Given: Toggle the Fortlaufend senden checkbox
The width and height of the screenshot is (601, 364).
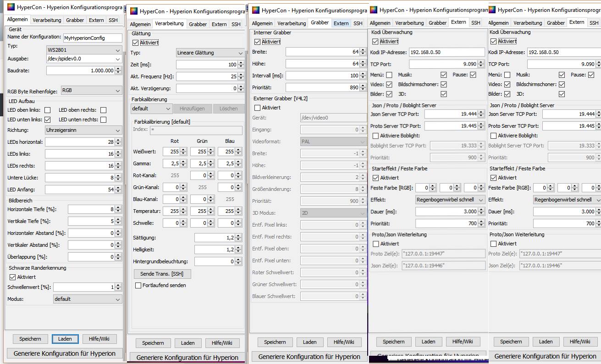Looking at the screenshot, I should click(x=138, y=285).
